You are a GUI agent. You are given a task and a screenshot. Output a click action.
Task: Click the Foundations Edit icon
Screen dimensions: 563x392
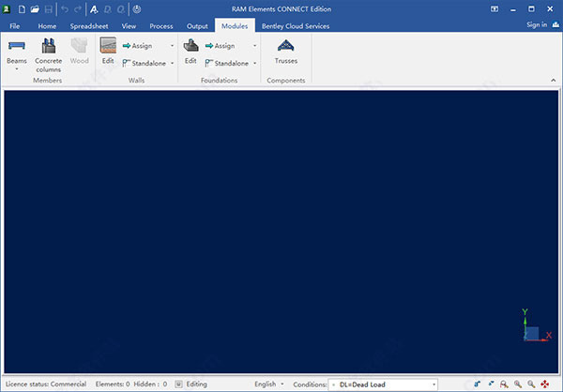click(x=190, y=51)
